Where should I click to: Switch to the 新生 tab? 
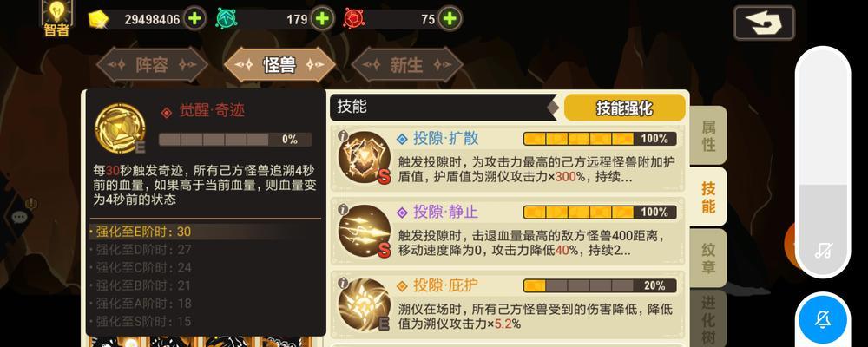407,65
